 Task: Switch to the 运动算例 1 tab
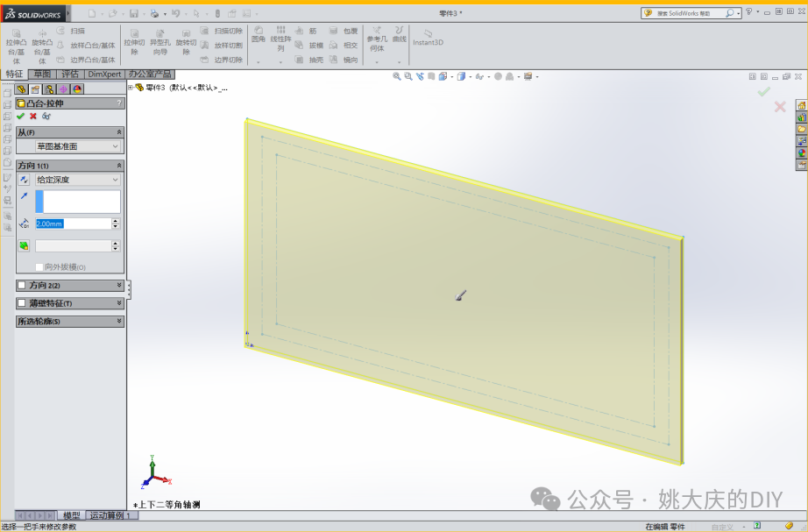110,515
